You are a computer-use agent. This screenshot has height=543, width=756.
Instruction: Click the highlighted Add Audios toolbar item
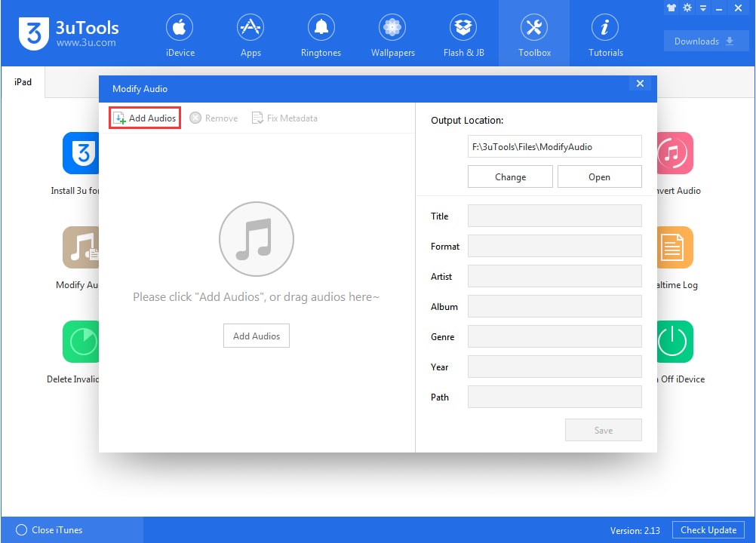pyautogui.click(x=144, y=118)
